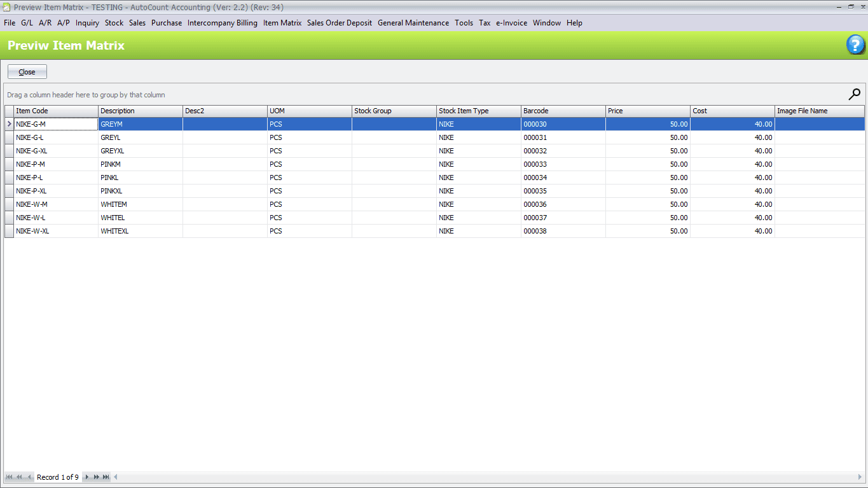Viewport: 868px width, 488px height.
Task: Click the Barcode column header
Action: coord(563,111)
